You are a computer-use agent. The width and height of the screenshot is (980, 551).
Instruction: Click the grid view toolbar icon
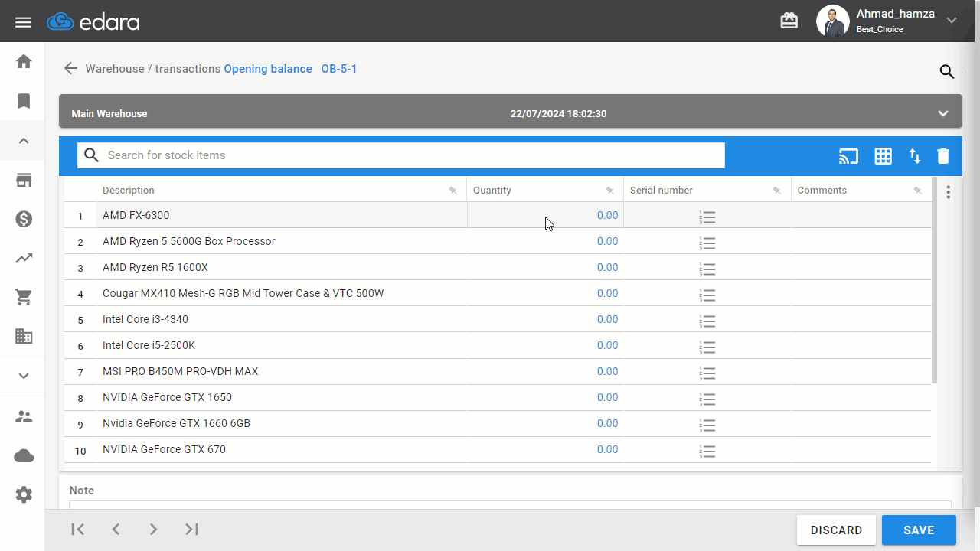884,156
